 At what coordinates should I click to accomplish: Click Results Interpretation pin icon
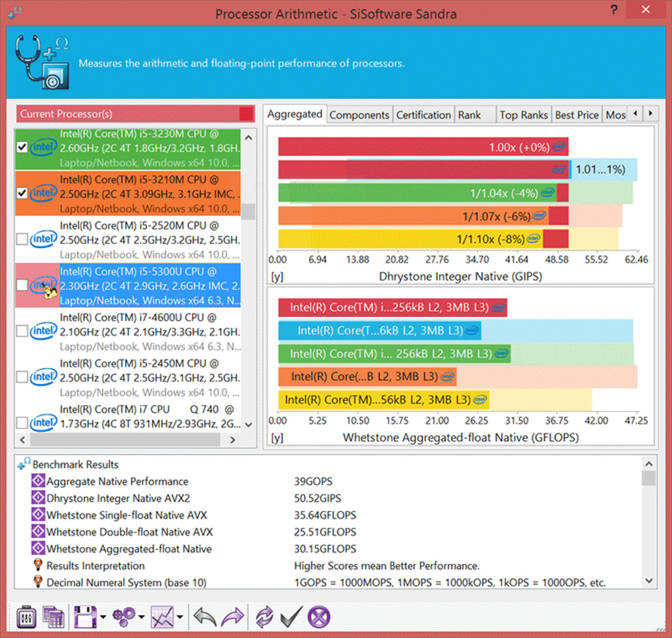(38, 564)
